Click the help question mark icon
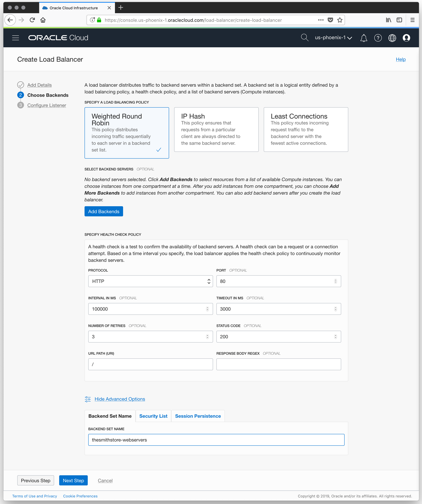 click(x=378, y=38)
